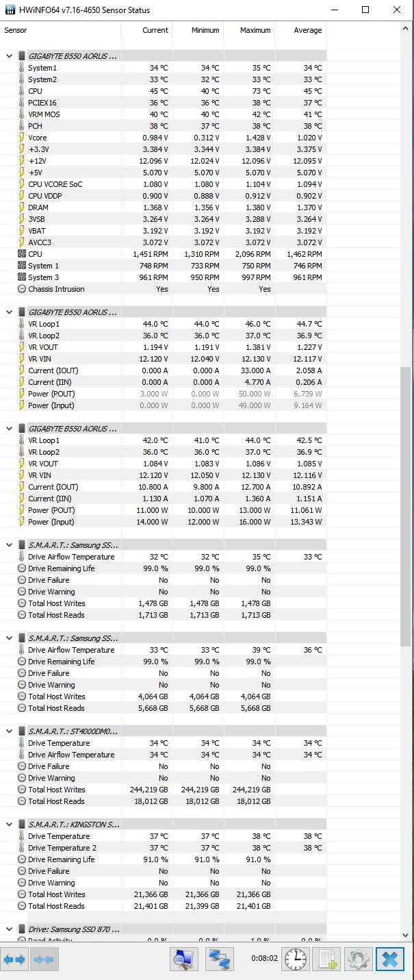This screenshot has width=414, height=980.
Task: Click the collapse columns arrows button
Action: coord(42,959)
